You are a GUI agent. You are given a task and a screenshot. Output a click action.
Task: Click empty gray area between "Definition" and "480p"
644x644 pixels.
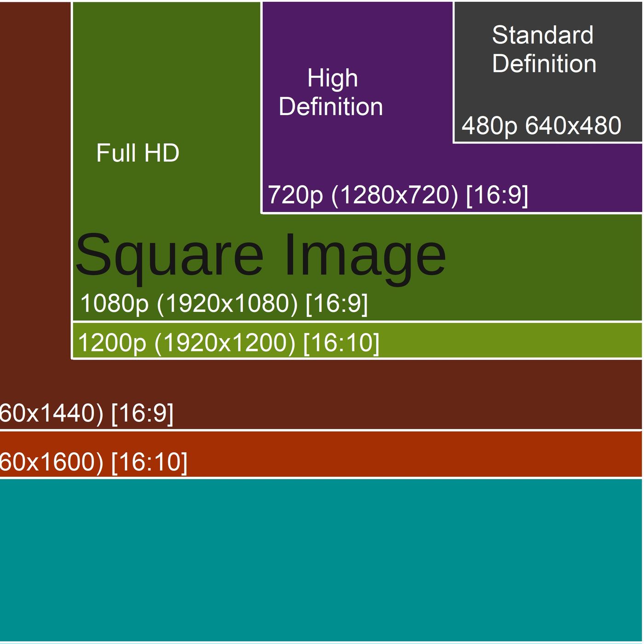pos(547,94)
